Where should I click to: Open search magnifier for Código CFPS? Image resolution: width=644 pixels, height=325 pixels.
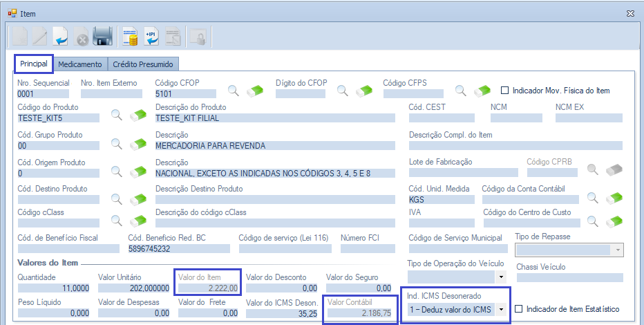[x=460, y=91]
